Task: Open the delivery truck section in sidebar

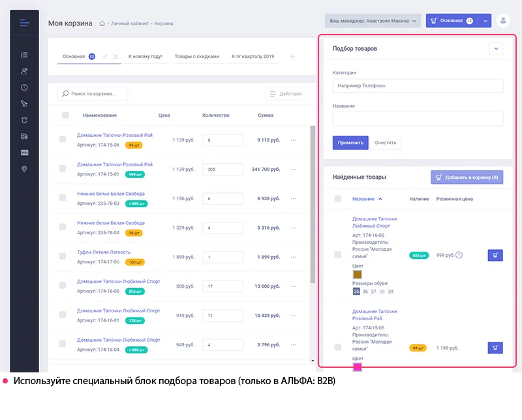Action: click(24, 136)
